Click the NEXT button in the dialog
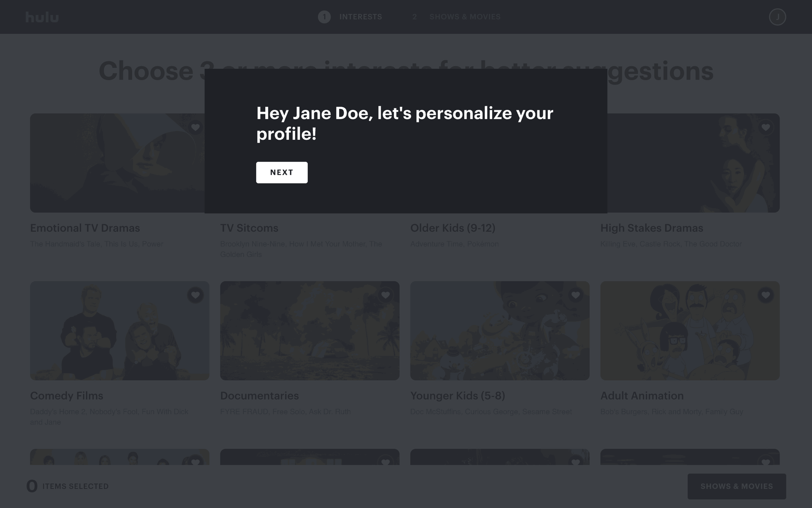 click(x=282, y=172)
